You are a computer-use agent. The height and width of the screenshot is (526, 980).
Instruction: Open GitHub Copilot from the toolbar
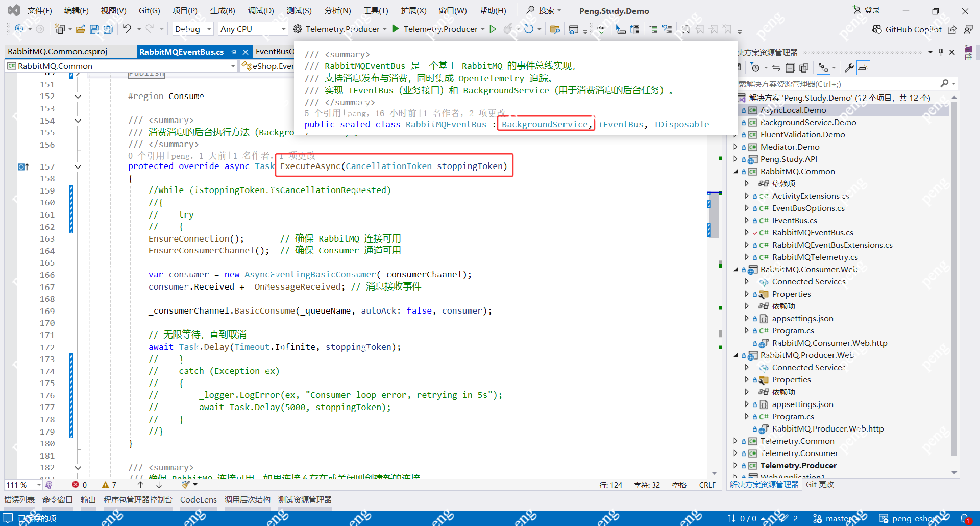pyautogui.click(x=907, y=29)
